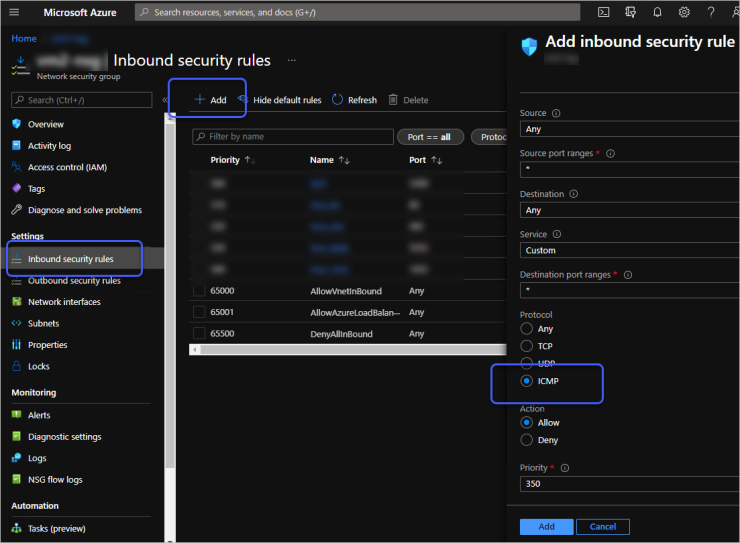Open the Directories and subscriptions filter icon
740x543 pixels.
point(630,12)
